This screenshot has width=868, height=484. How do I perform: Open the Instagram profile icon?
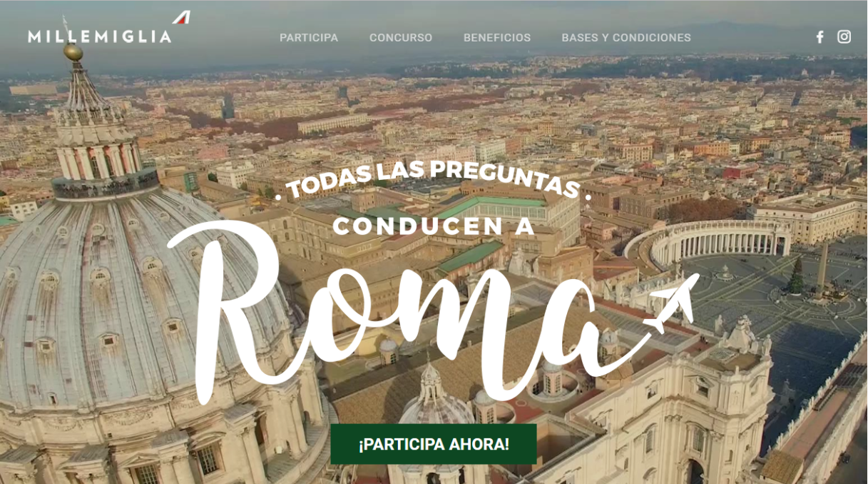coord(844,36)
